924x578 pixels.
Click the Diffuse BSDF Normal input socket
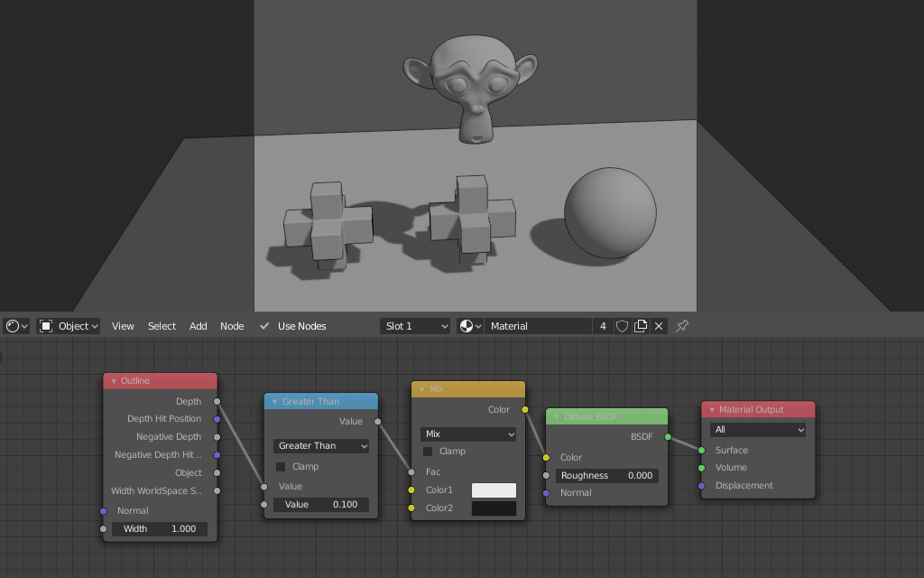[x=546, y=493]
